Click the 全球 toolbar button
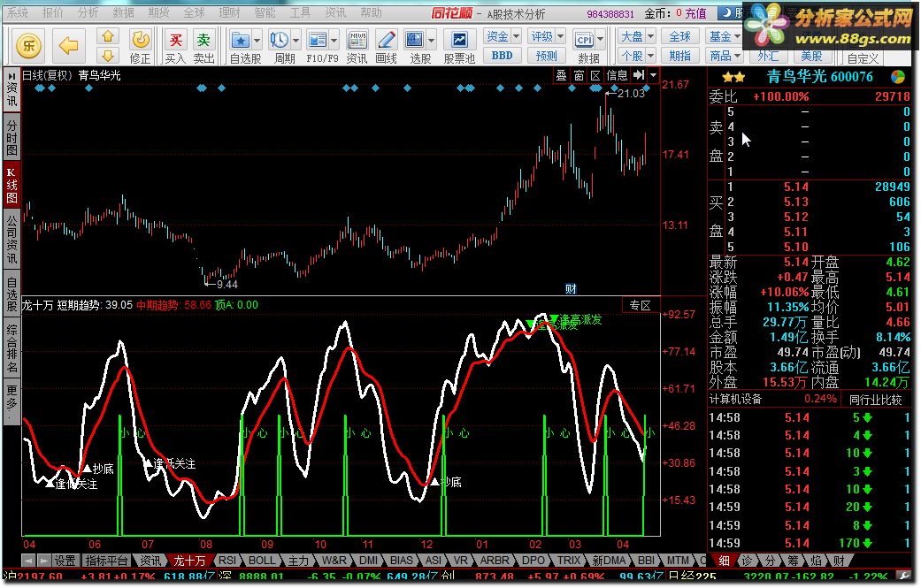The image size is (921, 588). click(680, 36)
